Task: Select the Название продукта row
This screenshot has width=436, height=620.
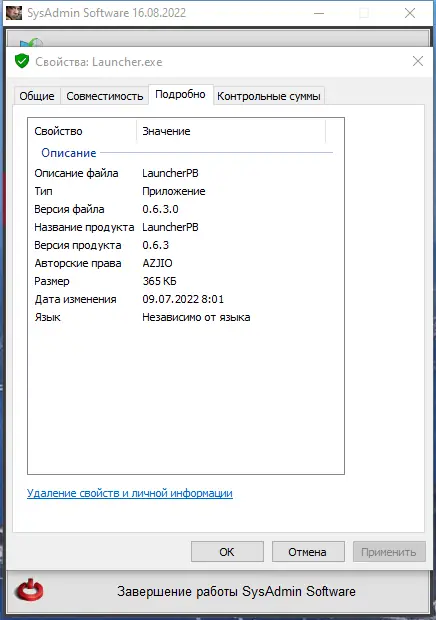Action: (x=186, y=227)
